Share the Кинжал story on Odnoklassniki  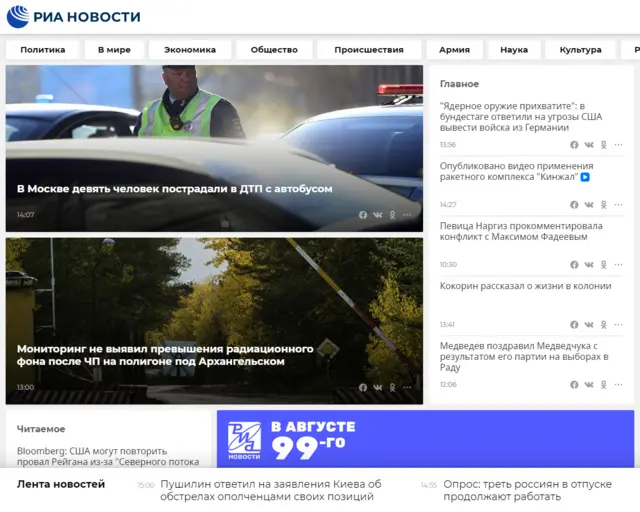(x=604, y=205)
